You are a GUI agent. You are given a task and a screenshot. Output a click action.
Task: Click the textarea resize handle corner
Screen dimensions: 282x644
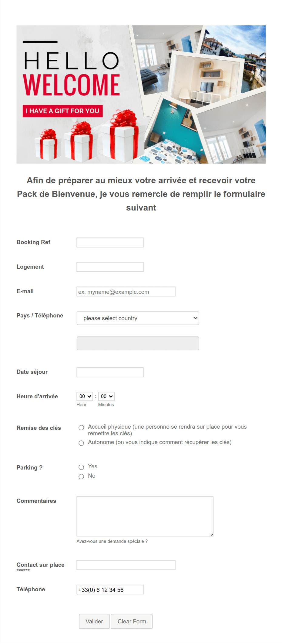tap(211, 534)
